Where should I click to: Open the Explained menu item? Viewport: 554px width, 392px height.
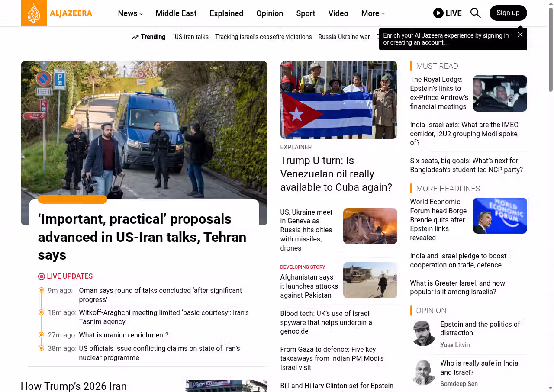point(226,13)
